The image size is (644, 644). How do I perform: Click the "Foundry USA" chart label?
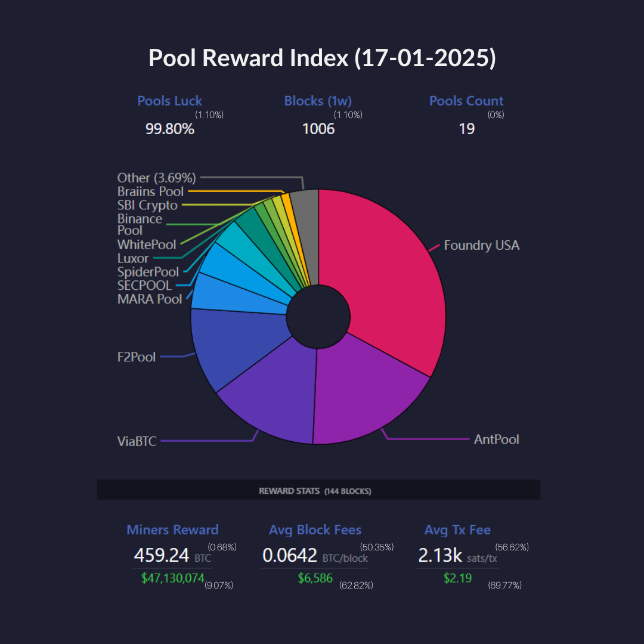tap(482, 245)
